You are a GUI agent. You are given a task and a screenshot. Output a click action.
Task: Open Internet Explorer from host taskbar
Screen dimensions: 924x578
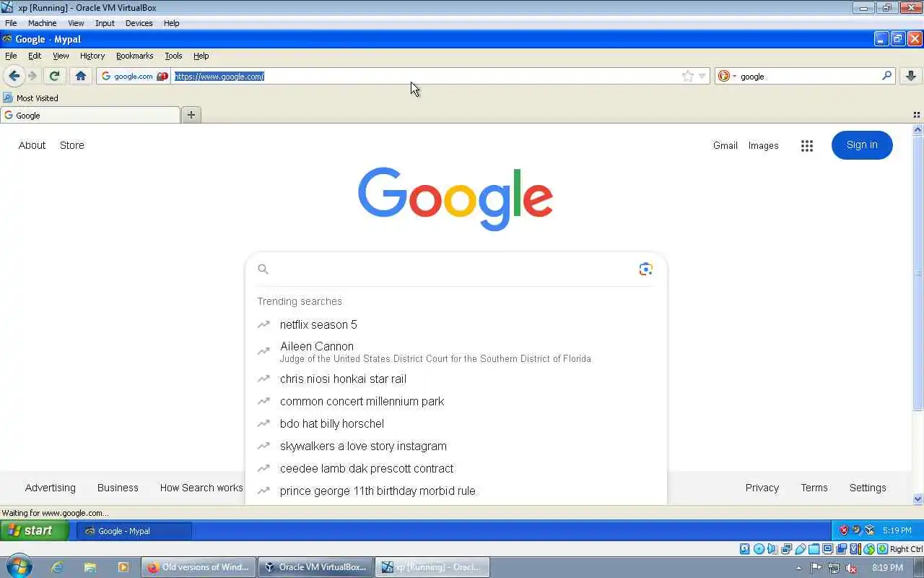click(57, 567)
